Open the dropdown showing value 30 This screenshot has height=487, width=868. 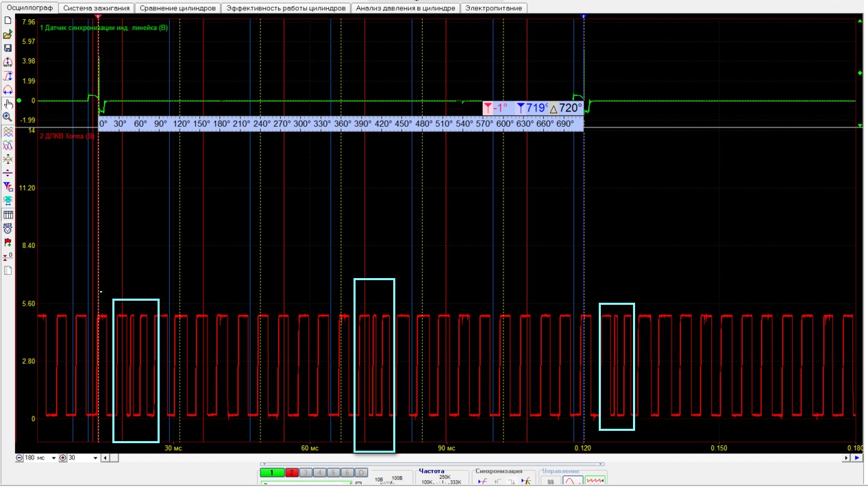(x=95, y=458)
